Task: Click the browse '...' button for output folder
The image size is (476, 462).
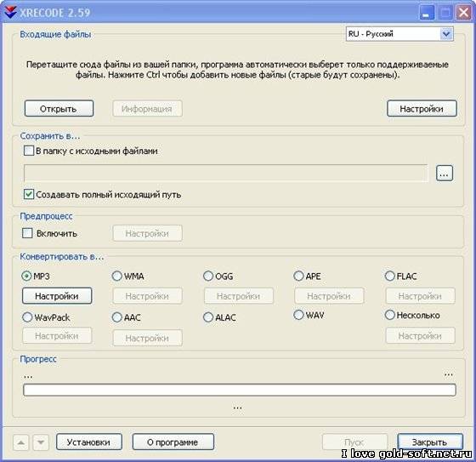Action: 445,174
